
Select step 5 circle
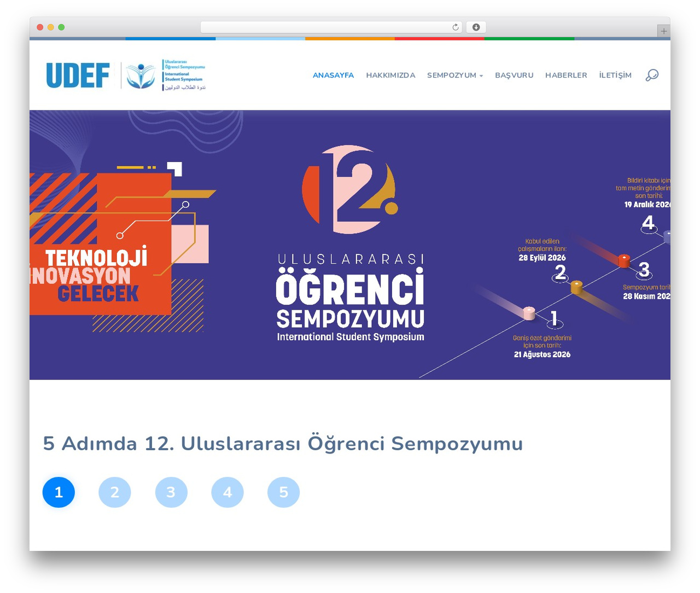pos(283,492)
